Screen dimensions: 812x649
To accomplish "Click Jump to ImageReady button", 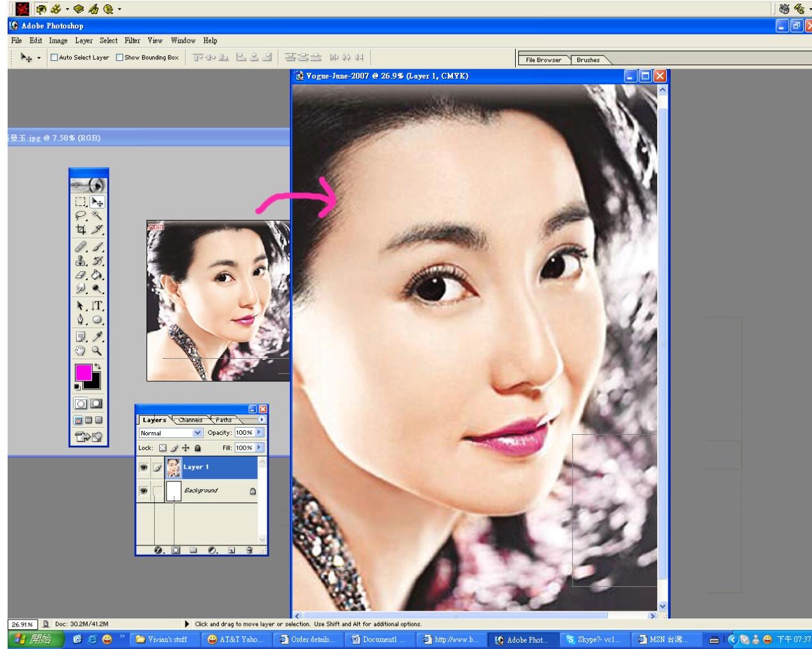I will point(89,437).
